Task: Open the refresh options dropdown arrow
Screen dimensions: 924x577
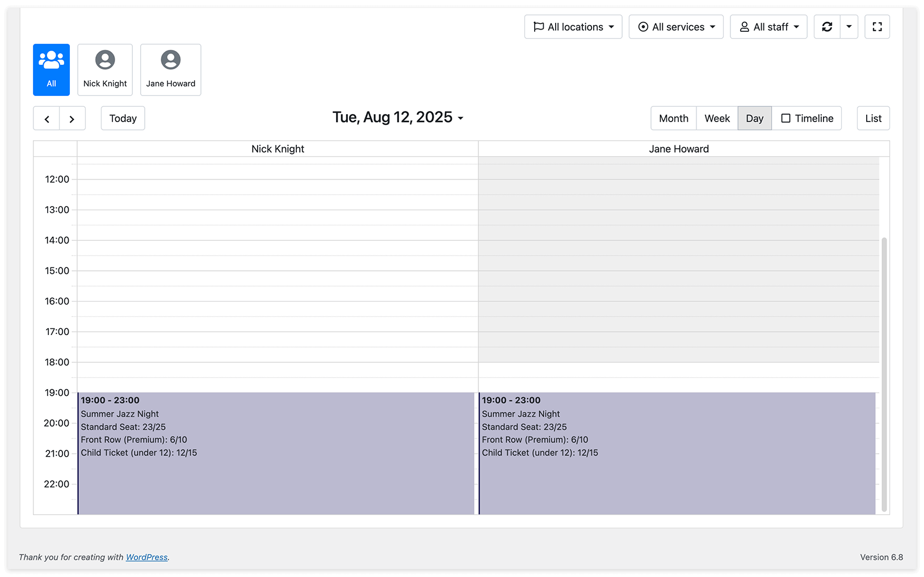Action: (849, 27)
